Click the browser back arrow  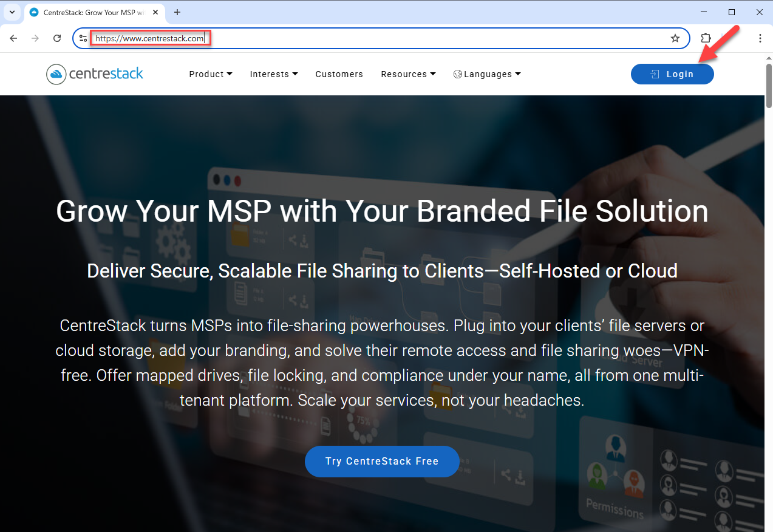click(x=14, y=38)
